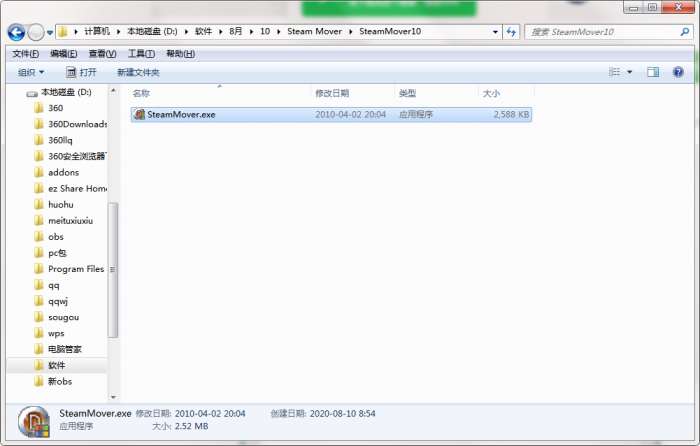Click the tree scrollbar down arrow
The image size is (700, 446).
pyautogui.click(x=113, y=396)
